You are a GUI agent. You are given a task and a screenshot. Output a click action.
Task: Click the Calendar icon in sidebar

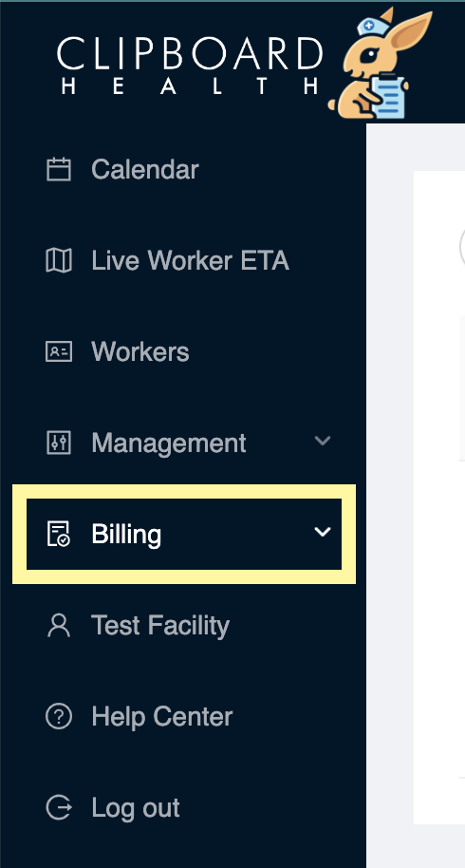(x=58, y=169)
